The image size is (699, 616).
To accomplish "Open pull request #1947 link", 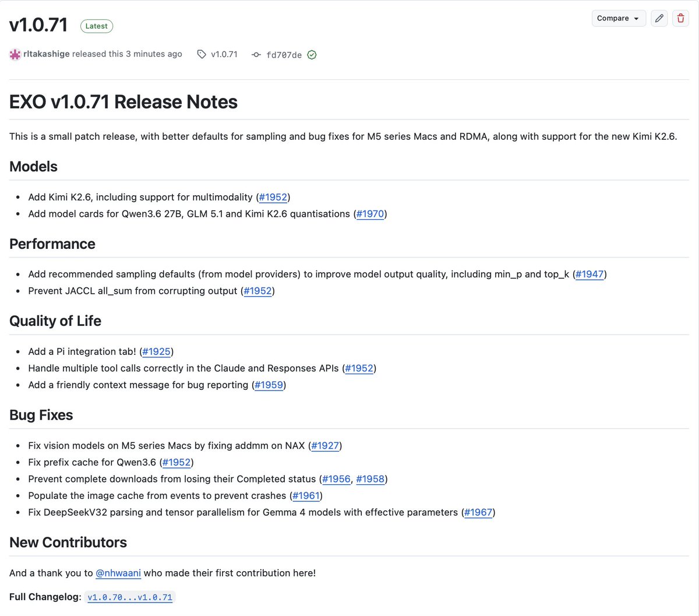I will [589, 274].
